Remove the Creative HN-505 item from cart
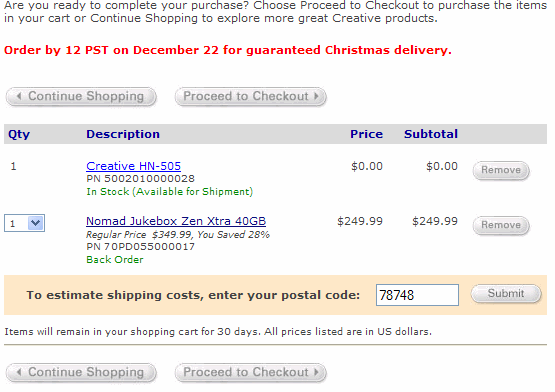Image resolution: width=555 pixels, height=392 pixels. coord(501,170)
